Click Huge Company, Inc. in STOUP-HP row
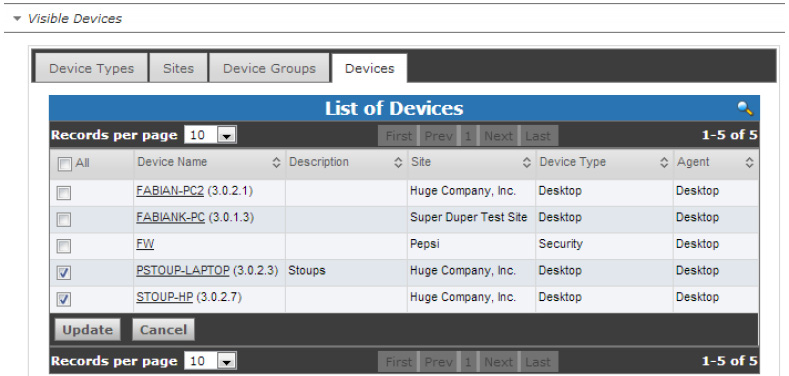This screenshot has height=376, width=789. pos(463,297)
